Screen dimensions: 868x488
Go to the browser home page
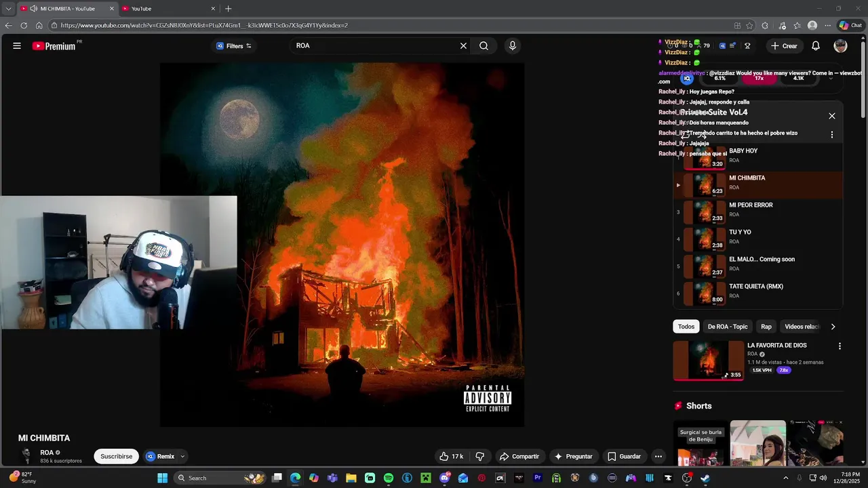pos(39,26)
